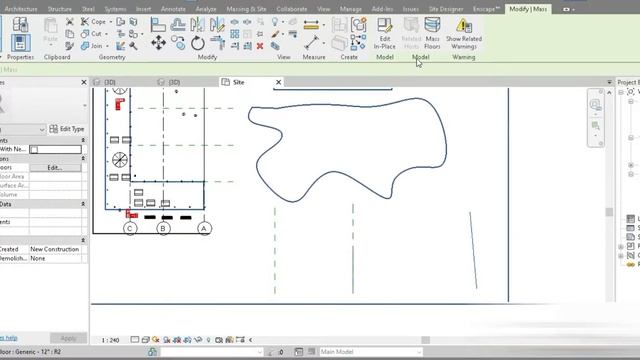Screen dimensions: 640x360
Task: Click the Hide in View lightbulb icon
Action: click(x=275, y=22)
